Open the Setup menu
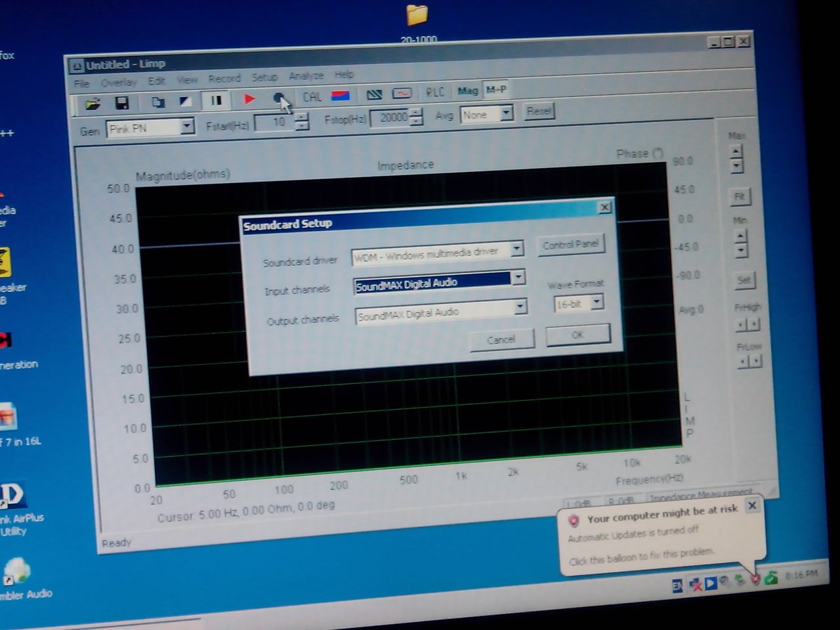This screenshot has width=840, height=630. [x=264, y=77]
